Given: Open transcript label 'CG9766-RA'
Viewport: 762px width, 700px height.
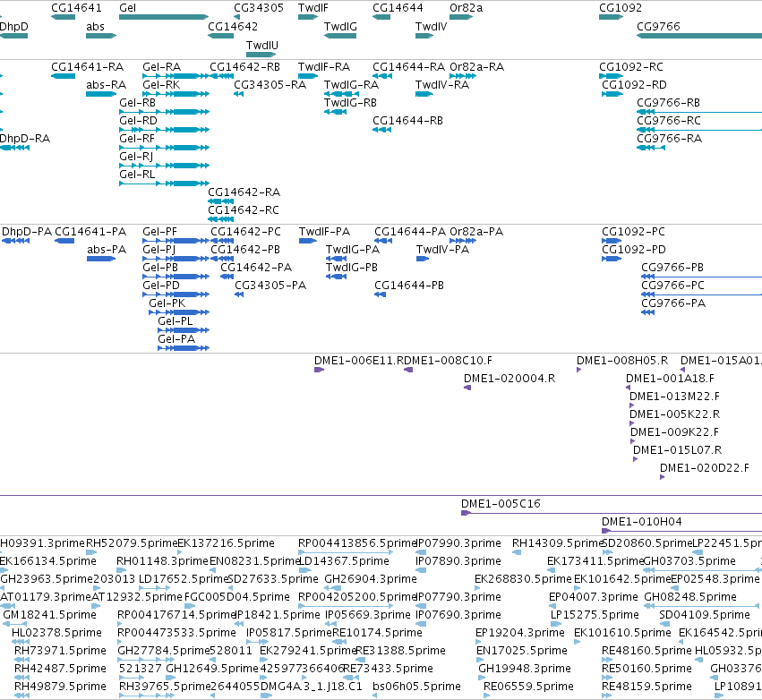Looking at the screenshot, I should [670, 139].
